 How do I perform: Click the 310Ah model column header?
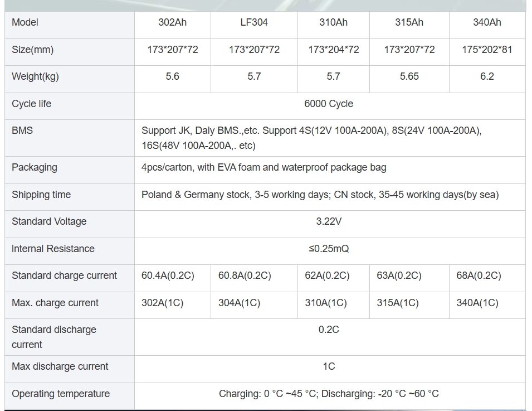(x=333, y=22)
